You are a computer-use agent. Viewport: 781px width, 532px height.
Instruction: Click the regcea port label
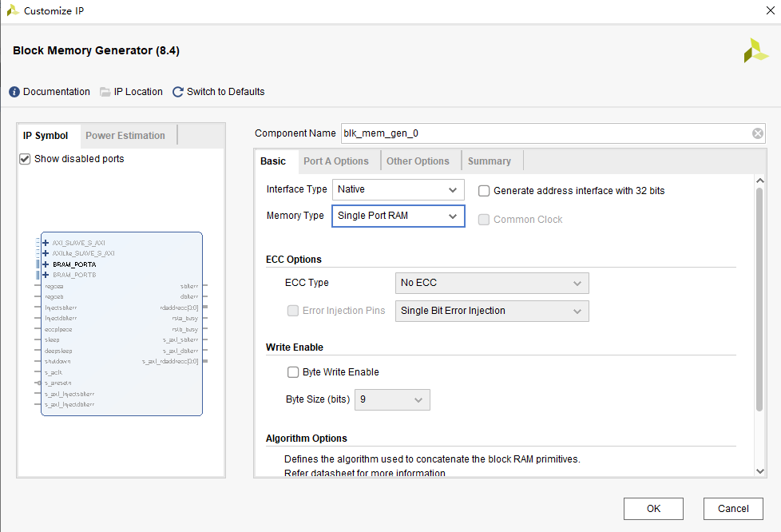click(54, 287)
